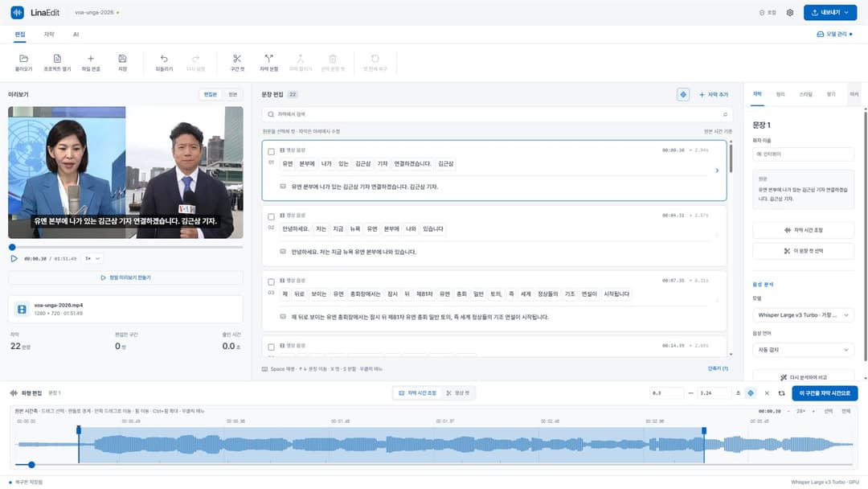Tick the checkbox for sentence 01
This screenshot has width=868, height=489.
pyautogui.click(x=272, y=152)
